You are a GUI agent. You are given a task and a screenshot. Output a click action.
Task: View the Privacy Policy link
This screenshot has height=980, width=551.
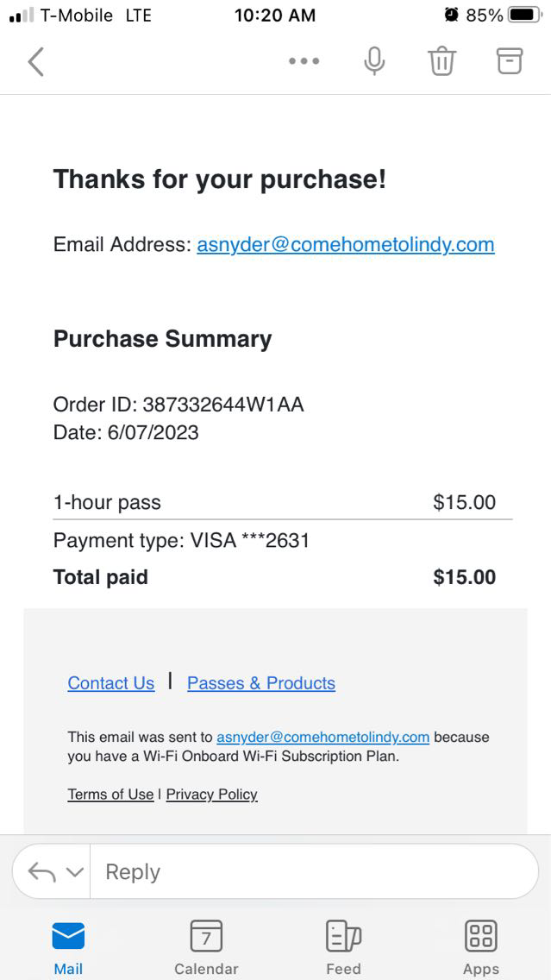(212, 795)
